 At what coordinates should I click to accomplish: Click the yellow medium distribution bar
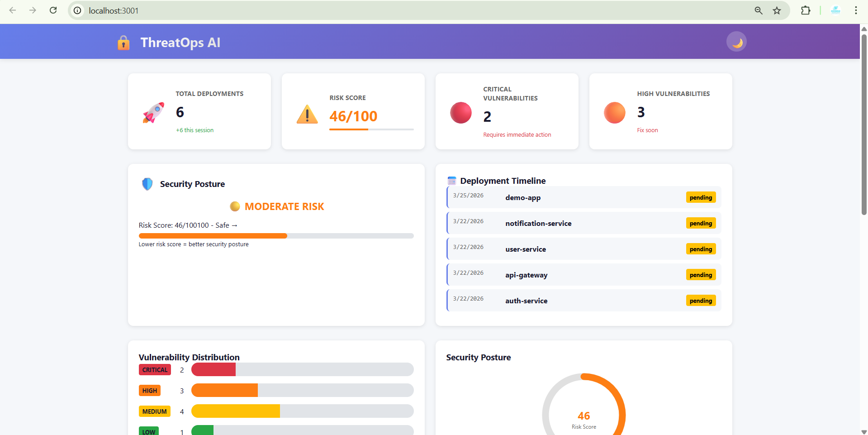(236, 411)
